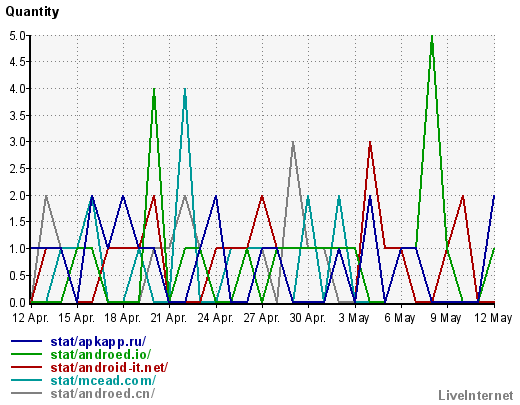The width and height of the screenshot is (520, 405).
Task: Click the blue apkapp.ru legend line swatch
Action: [x=27, y=341]
